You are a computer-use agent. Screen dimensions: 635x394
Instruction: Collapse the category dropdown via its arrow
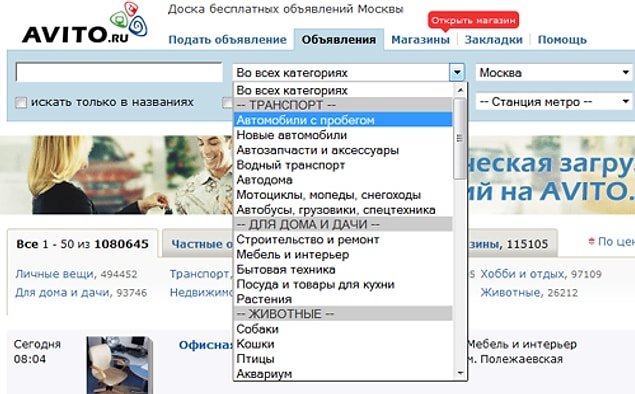(456, 72)
